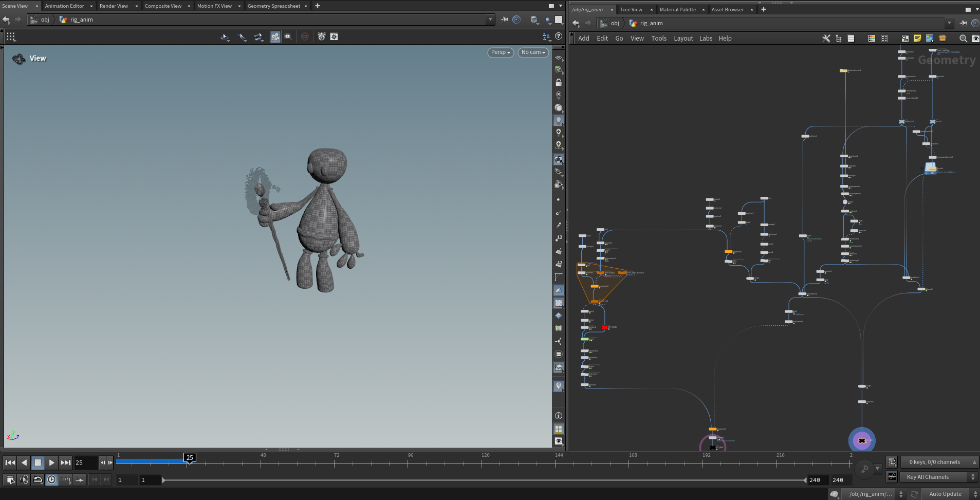Image resolution: width=980 pixels, height=500 pixels.
Task: Open the Tree View tab
Action: pyautogui.click(x=631, y=10)
